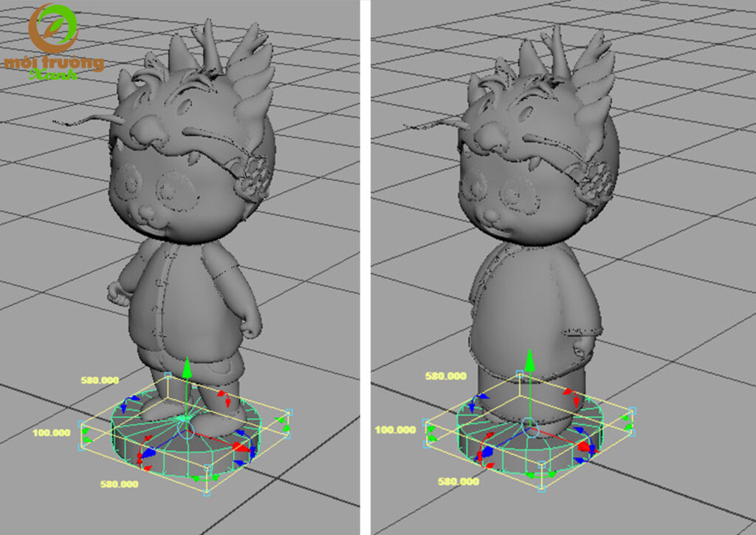Select the 100.000 height value in left viewport
The width and height of the screenshot is (756, 535).
pyautogui.click(x=52, y=432)
